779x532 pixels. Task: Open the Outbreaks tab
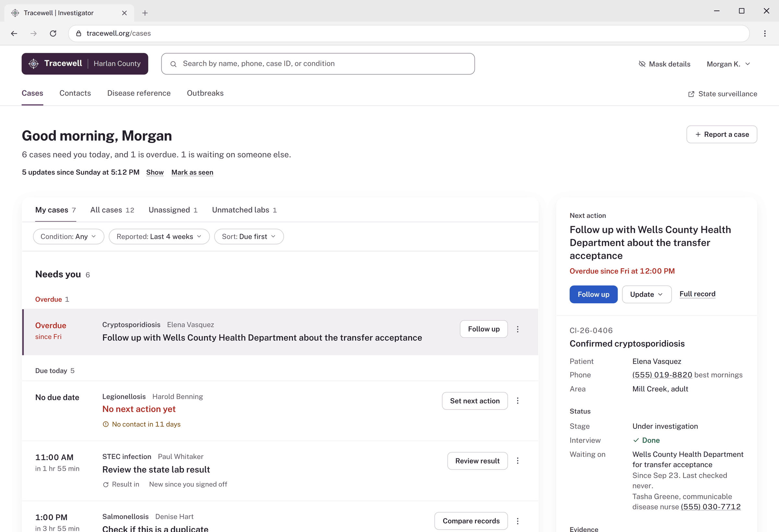click(205, 93)
